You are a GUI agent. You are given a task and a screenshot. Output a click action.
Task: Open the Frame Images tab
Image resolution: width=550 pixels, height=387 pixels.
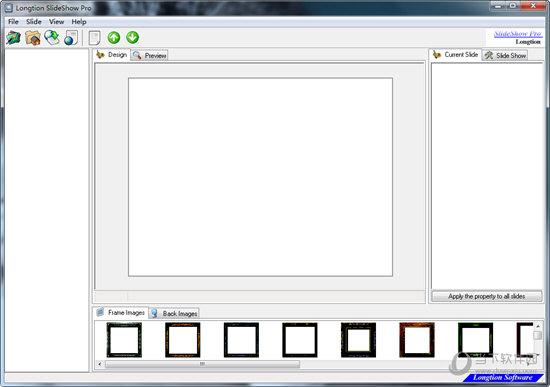click(x=121, y=312)
